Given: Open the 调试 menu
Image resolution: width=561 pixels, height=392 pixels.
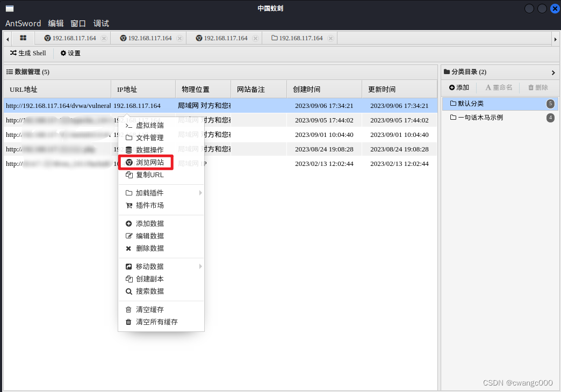Looking at the screenshot, I should 101,23.
